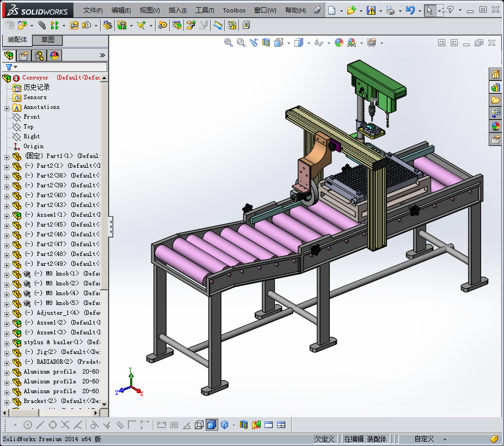This screenshot has height=446, width=504.
Task: Expand the Annotations tree node
Action: [7, 108]
